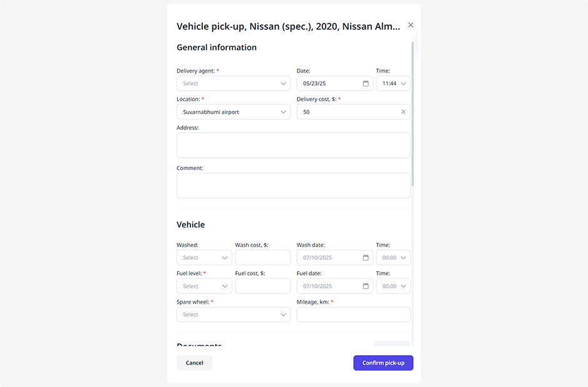Image resolution: width=588 pixels, height=387 pixels.
Task: Expand the Spare wheel dropdown
Action: 233,315
